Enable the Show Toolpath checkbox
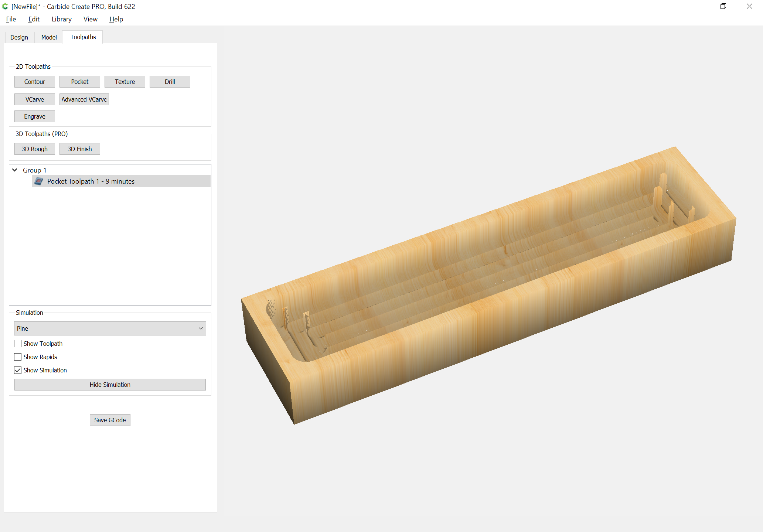The width and height of the screenshot is (763, 532). coord(18,344)
